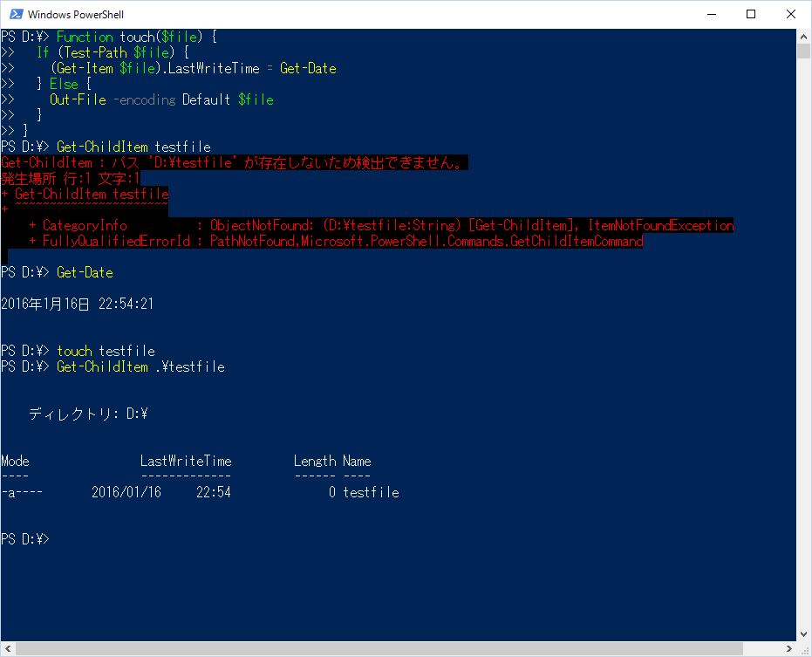This screenshot has height=657, width=812.
Task: Maximize the Windows PowerShell window
Action: (751, 14)
